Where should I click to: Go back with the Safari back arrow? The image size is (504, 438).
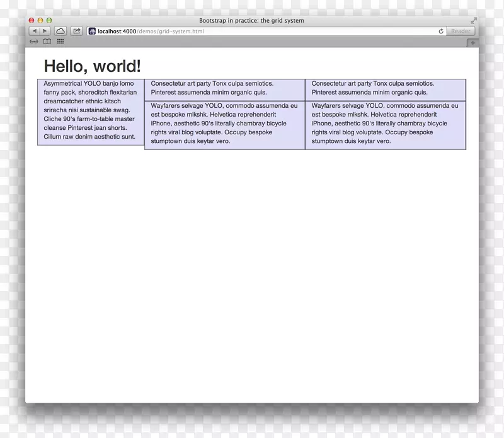(x=35, y=31)
